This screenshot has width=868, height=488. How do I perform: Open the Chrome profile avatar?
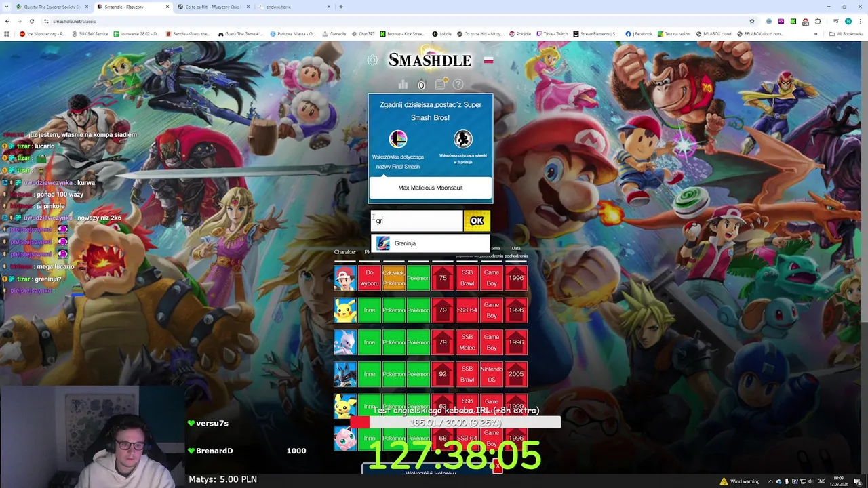coord(848,21)
